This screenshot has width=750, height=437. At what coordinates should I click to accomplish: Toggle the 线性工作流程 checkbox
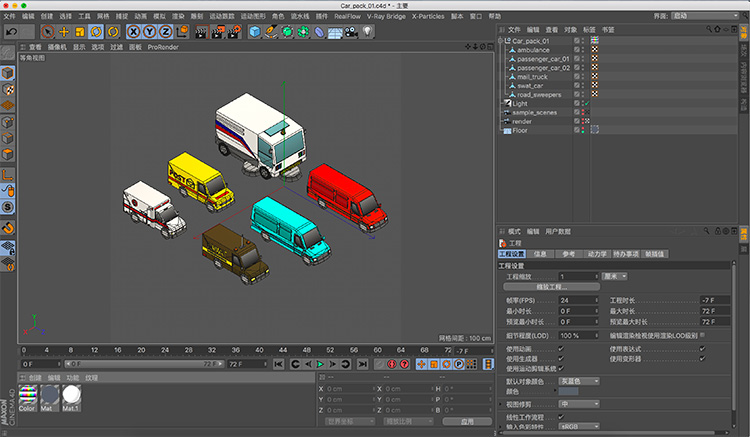pos(561,417)
